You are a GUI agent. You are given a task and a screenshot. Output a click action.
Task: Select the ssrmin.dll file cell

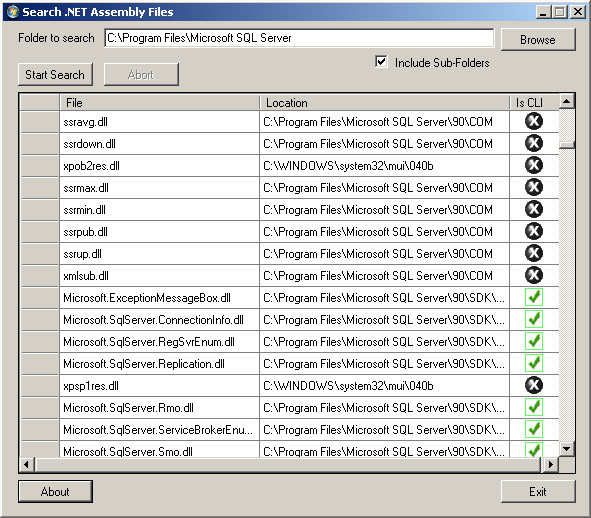pos(159,209)
